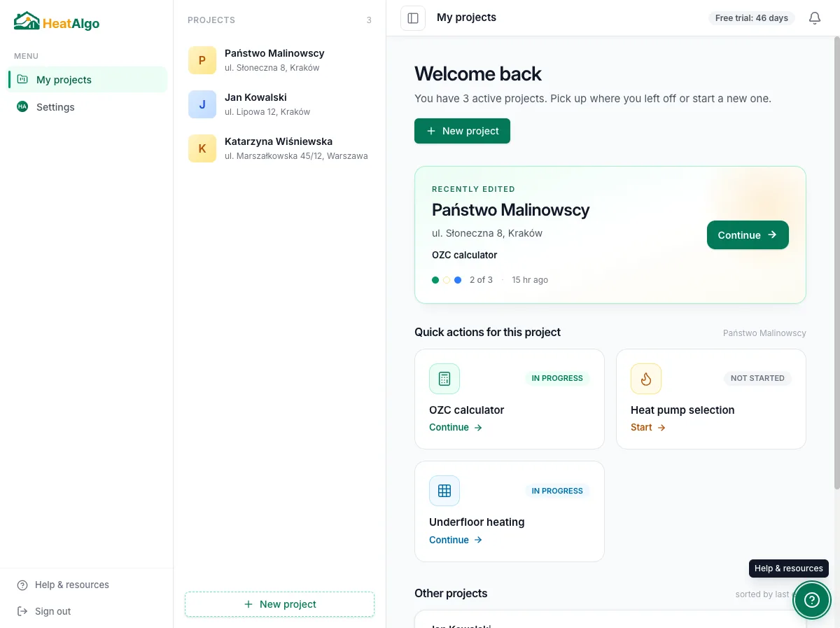Click the dashed New project button
Screen dimensions: 840x628
[x=279, y=604]
